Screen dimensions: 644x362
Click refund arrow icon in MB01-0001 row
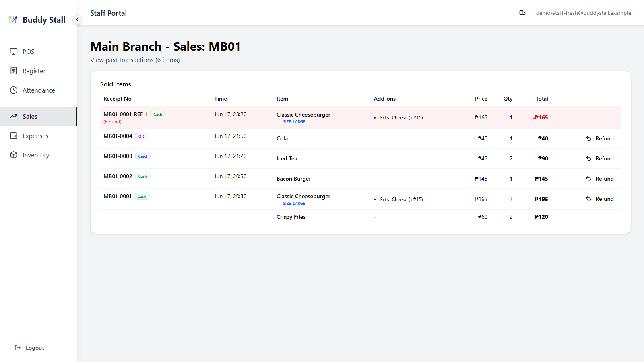pos(588,199)
